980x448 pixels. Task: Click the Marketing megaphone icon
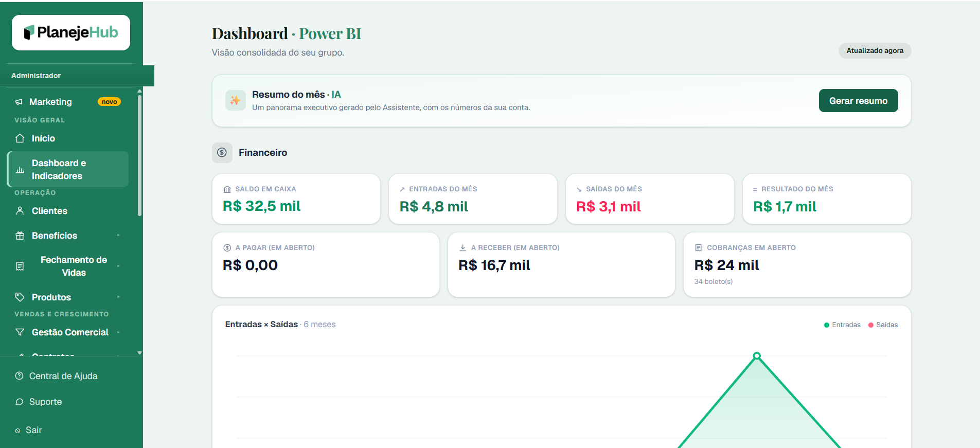click(x=19, y=102)
